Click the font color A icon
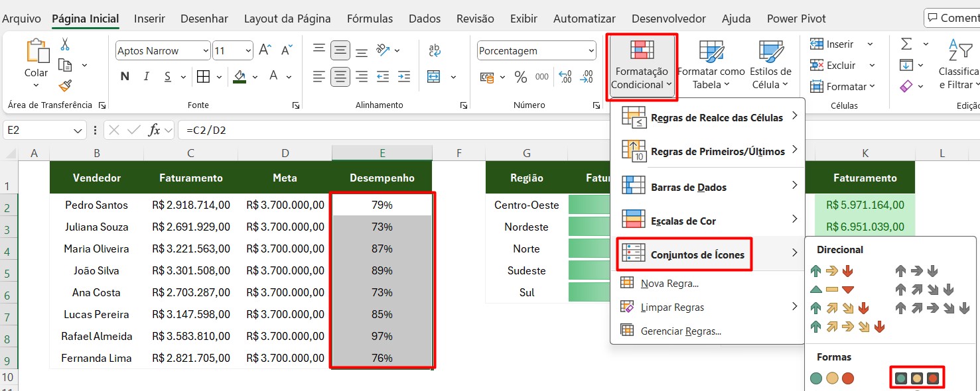The image size is (980, 391). [x=273, y=76]
